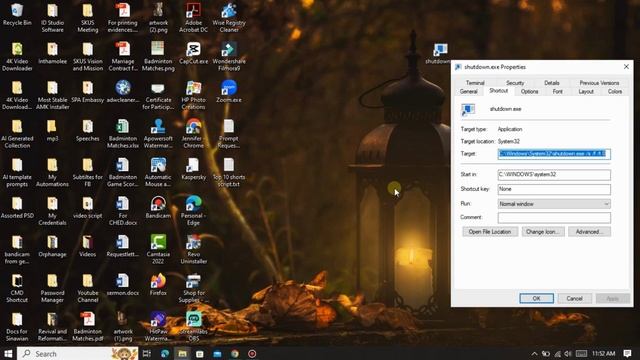Select the Password Manager folder icon
Image resolution: width=640 pixels, height=360 pixels.
click(52, 288)
